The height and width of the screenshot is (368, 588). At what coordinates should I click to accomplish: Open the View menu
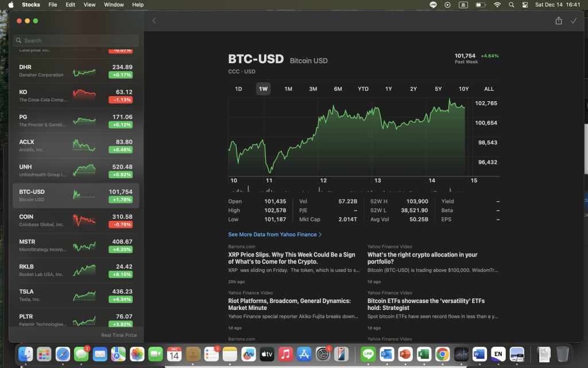pyautogui.click(x=89, y=5)
